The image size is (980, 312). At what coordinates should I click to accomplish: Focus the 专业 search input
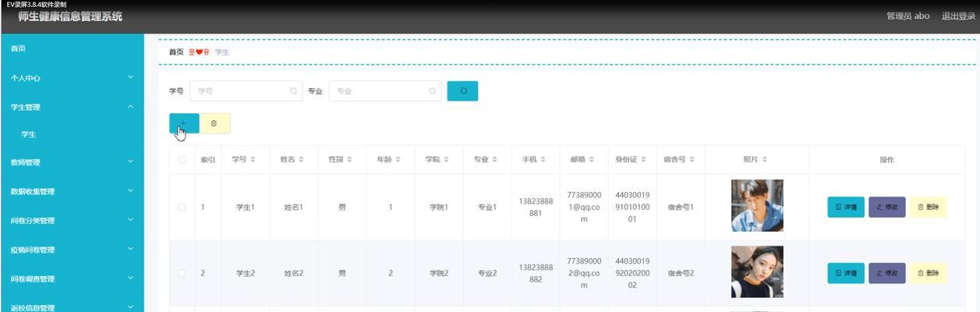[385, 91]
